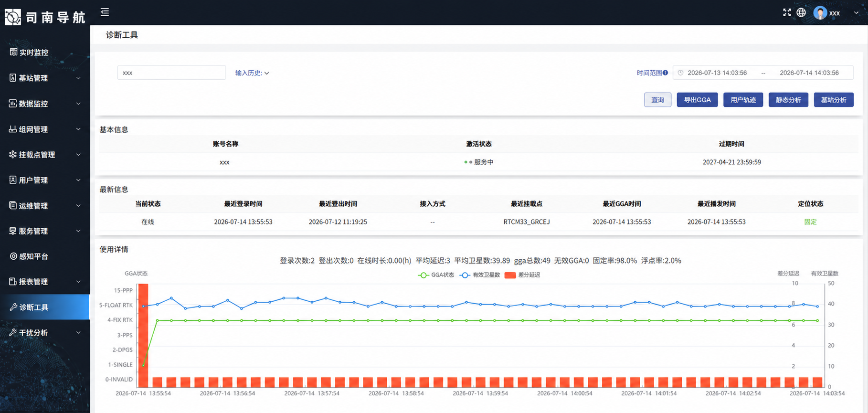868x413 pixels.
Task: Click the user avatar icon
Action: (x=820, y=13)
